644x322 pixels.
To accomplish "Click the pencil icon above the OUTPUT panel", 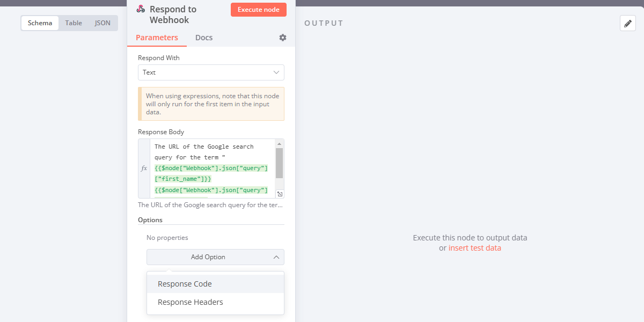I will (627, 23).
